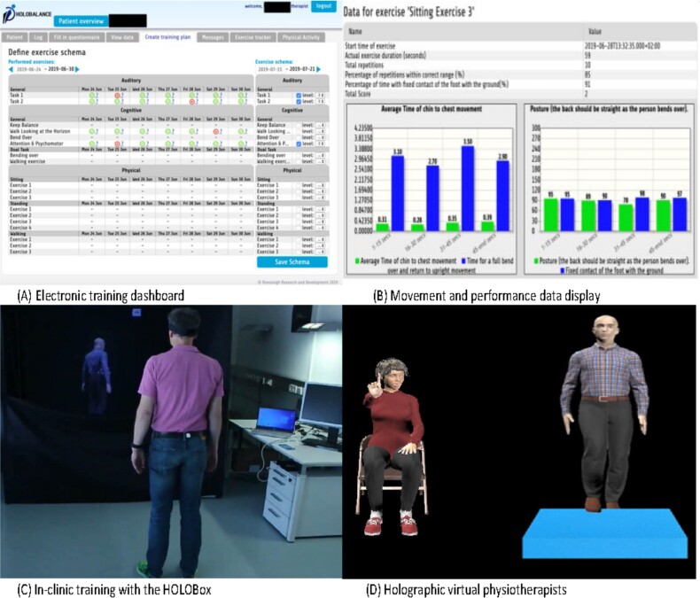Open level selector for Auditory Task 1

point(321,95)
